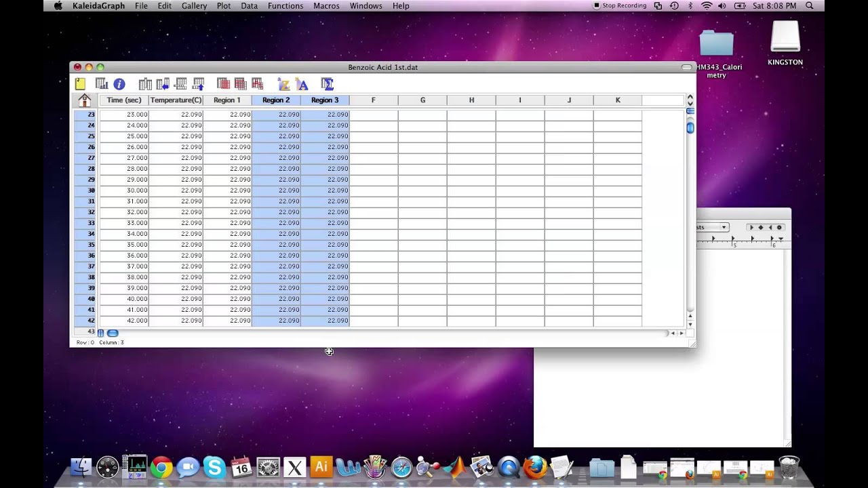Click the bar-chart column toolbar icon
The height and width of the screenshot is (488, 868).
coord(102,84)
